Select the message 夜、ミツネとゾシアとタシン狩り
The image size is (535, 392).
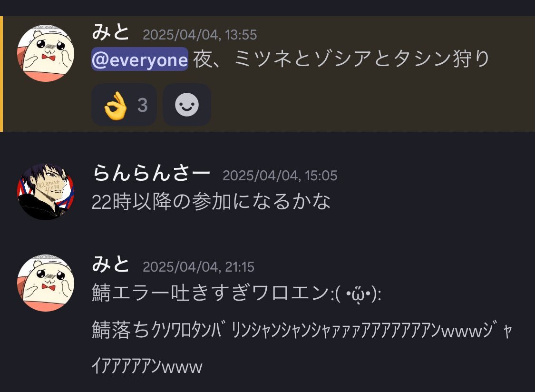(x=341, y=59)
